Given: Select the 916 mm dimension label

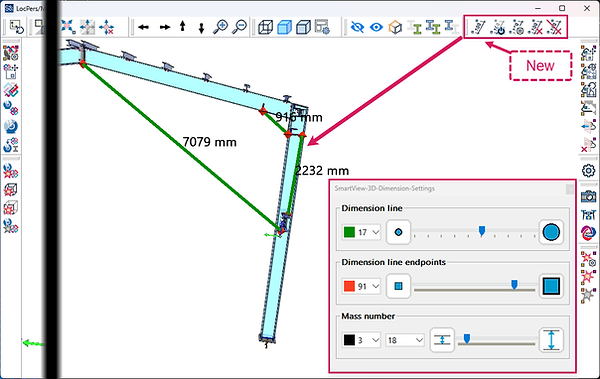Looking at the screenshot, I should [x=299, y=117].
